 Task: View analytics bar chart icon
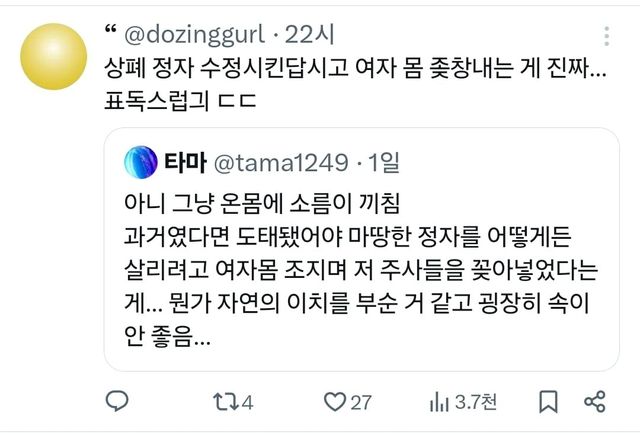tap(439, 402)
